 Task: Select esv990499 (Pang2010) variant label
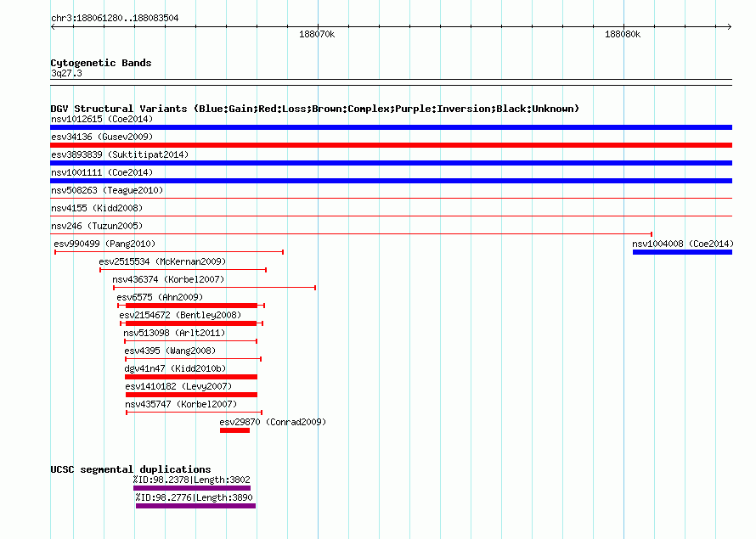(x=104, y=244)
